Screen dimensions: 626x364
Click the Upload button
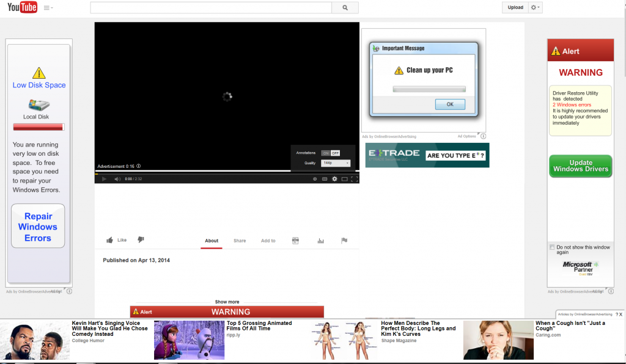click(515, 7)
